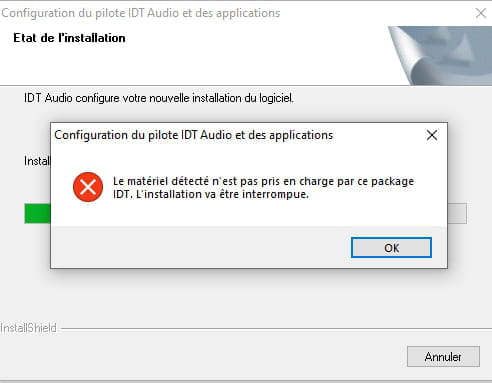Viewport: 492px width, 383px height.
Task: Click the 'Etat de l'installation' heading
Action: 69,38
